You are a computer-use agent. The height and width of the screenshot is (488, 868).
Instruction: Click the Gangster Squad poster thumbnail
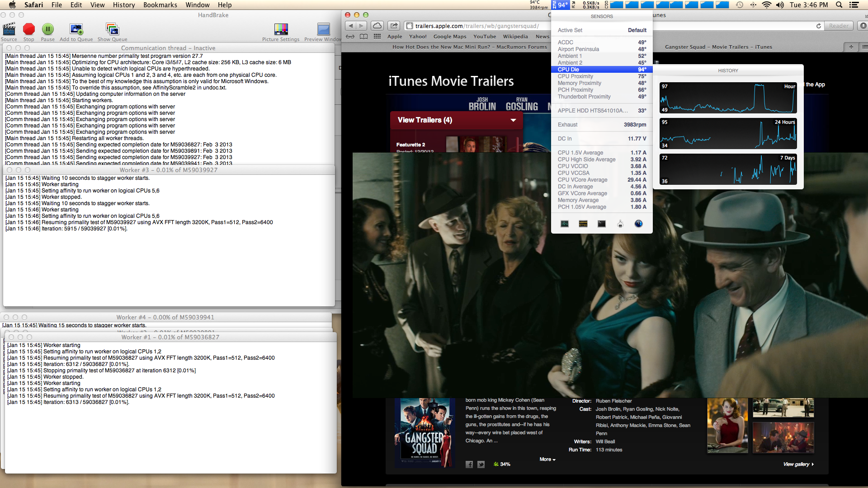424,433
